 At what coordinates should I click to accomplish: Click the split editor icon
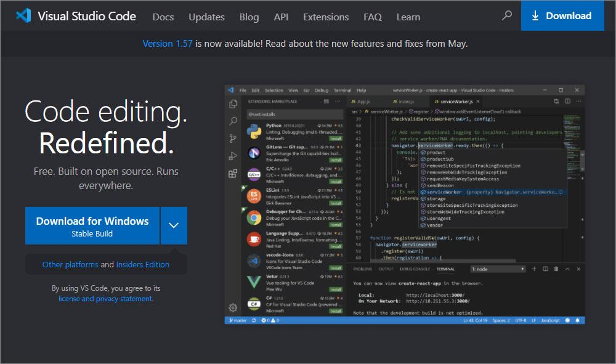click(567, 101)
